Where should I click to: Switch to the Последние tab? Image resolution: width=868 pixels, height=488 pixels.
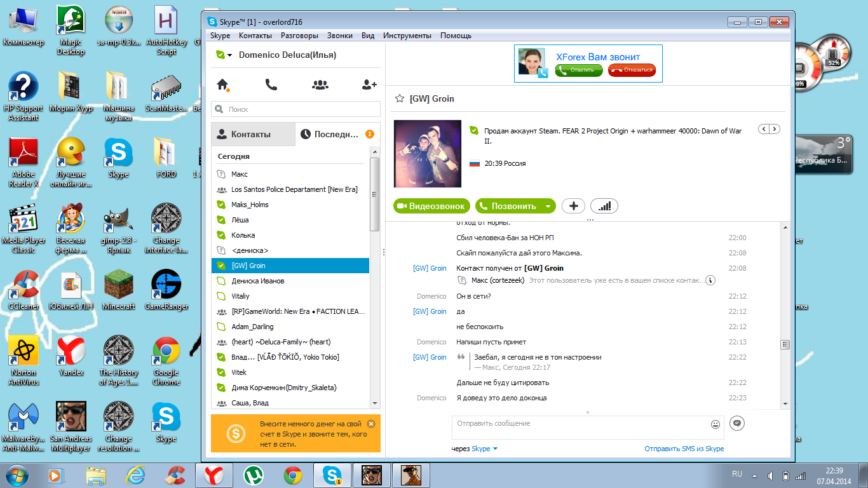click(338, 134)
